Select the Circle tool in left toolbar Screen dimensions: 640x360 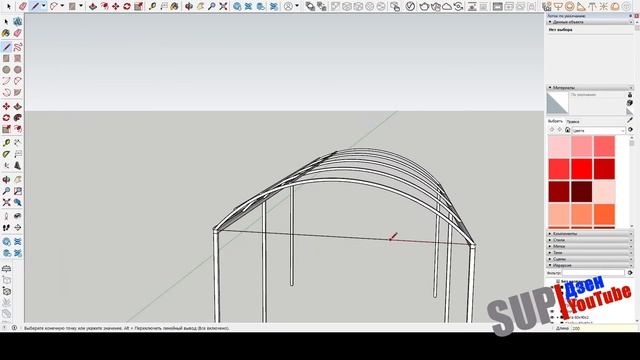6,70
